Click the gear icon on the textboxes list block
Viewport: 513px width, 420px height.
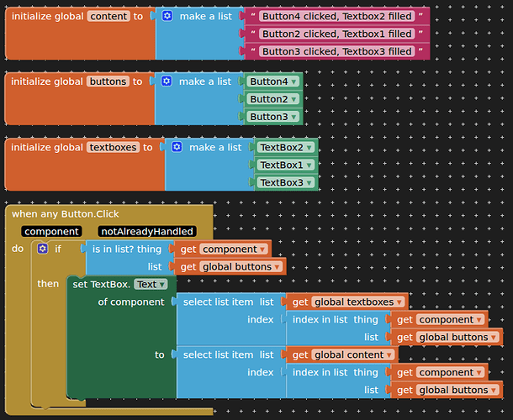point(177,147)
